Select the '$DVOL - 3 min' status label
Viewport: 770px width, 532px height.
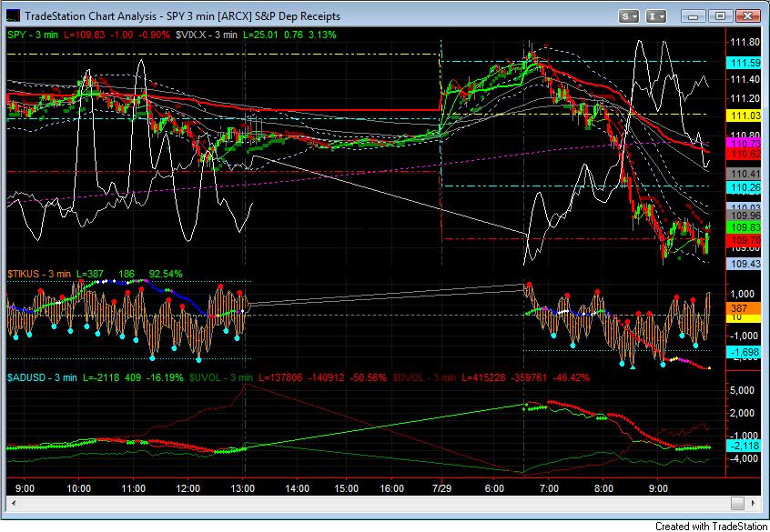click(424, 377)
